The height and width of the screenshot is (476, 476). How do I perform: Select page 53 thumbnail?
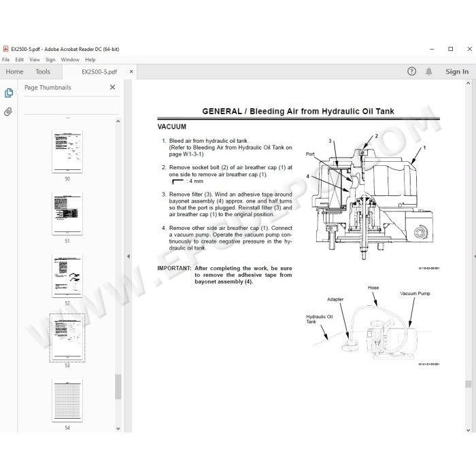pos(67,338)
